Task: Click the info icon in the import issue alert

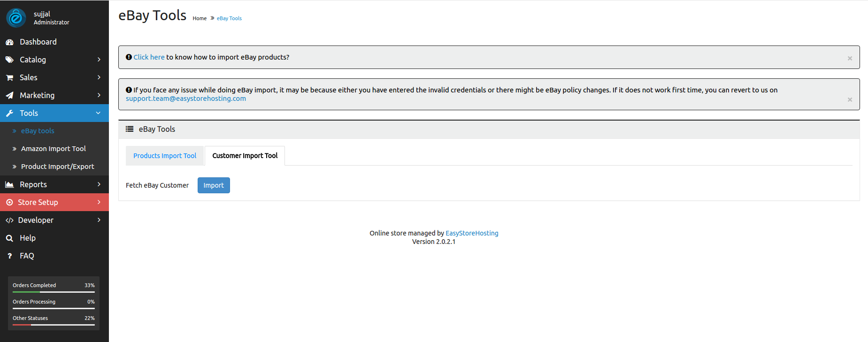Action: (129, 90)
